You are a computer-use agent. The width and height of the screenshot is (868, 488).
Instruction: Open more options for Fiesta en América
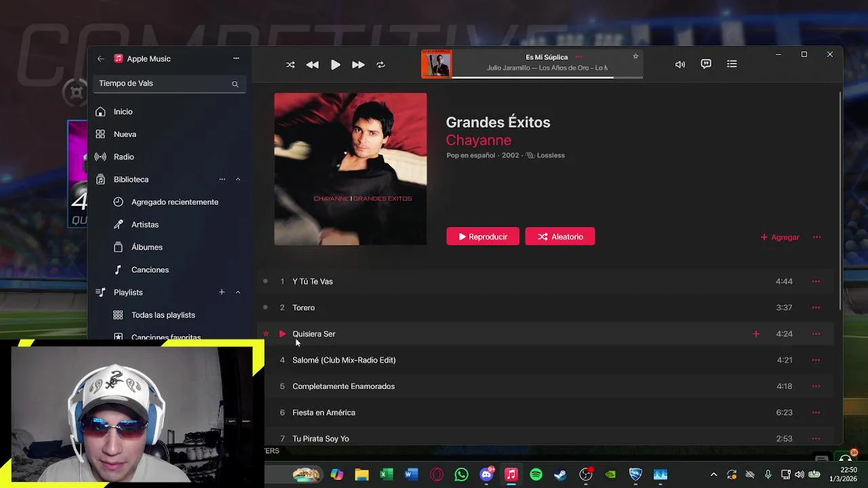(x=816, y=413)
